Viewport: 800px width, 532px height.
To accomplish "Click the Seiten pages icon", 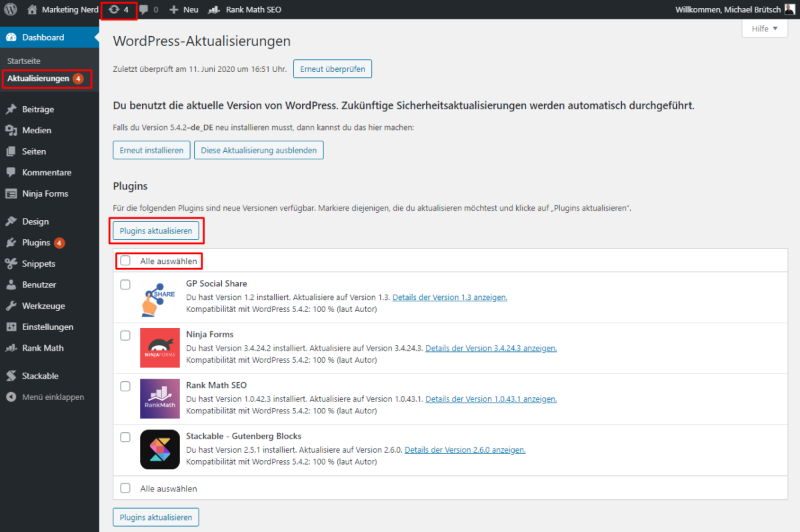I will coord(11,151).
